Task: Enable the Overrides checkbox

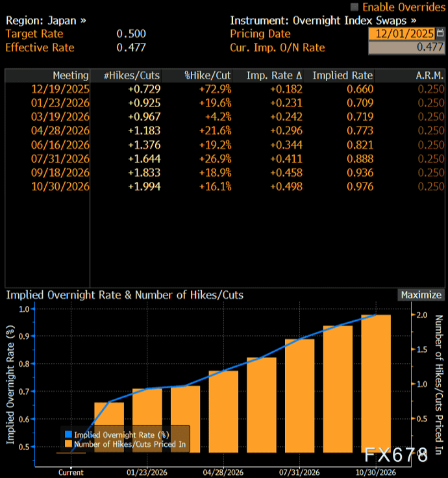Action: click(354, 7)
